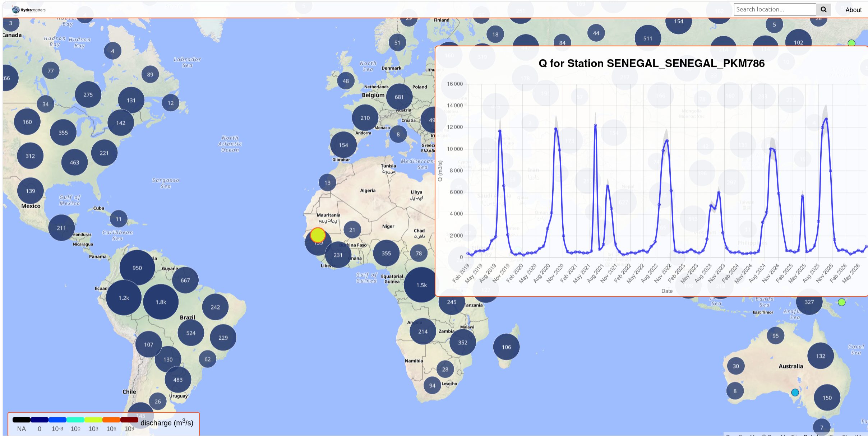
Task: Expand the 1.5k cluster in Central Africa
Action: pyautogui.click(x=421, y=285)
